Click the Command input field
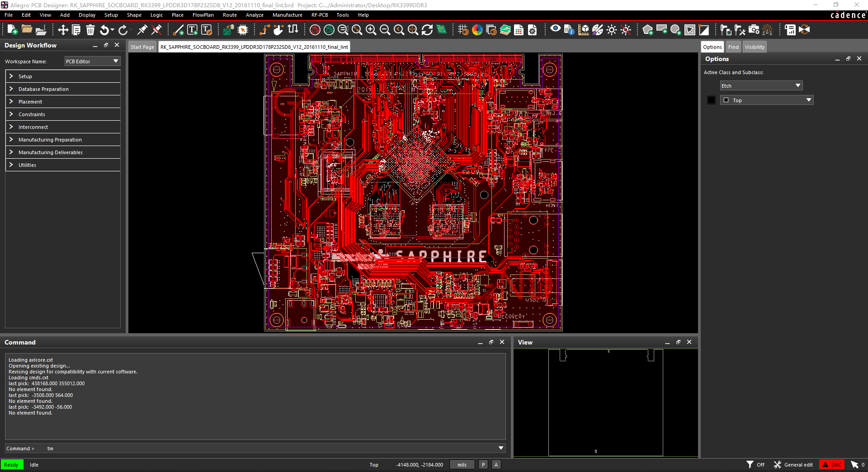Screen dimensions: 868x472 tap(255, 448)
